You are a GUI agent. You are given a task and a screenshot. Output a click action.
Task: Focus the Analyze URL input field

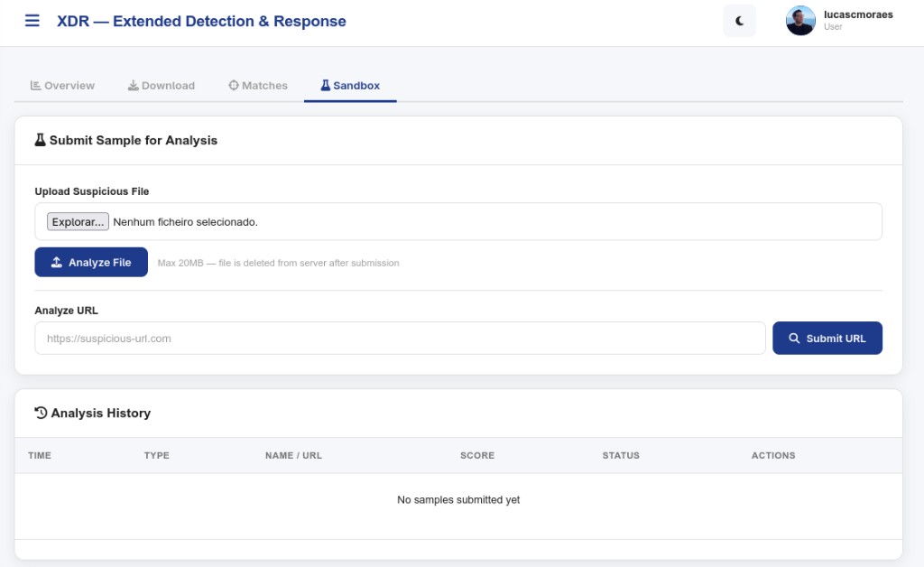point(400,339)
